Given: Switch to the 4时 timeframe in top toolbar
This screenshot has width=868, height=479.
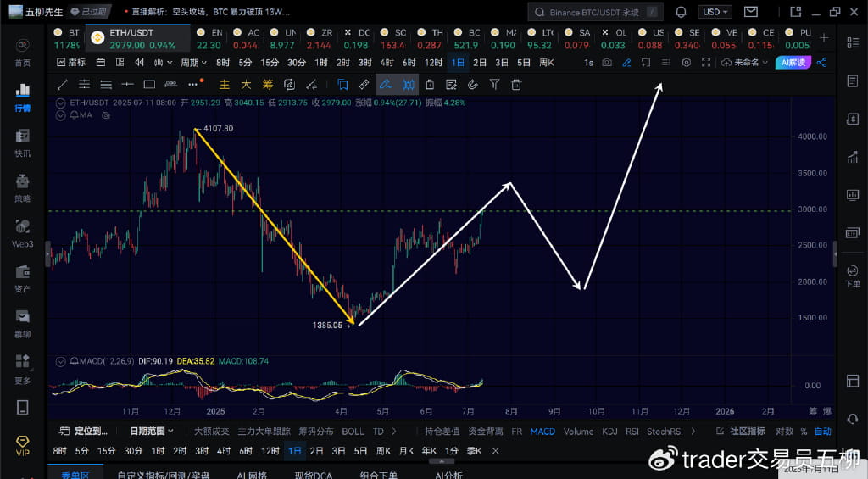Looking at the screenshot, I should tap(387, 63).
